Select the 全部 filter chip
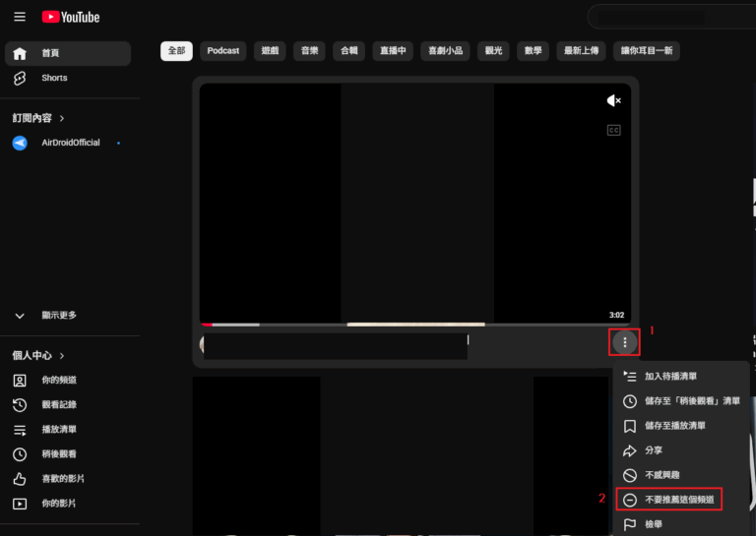 [x=176, y=50]
